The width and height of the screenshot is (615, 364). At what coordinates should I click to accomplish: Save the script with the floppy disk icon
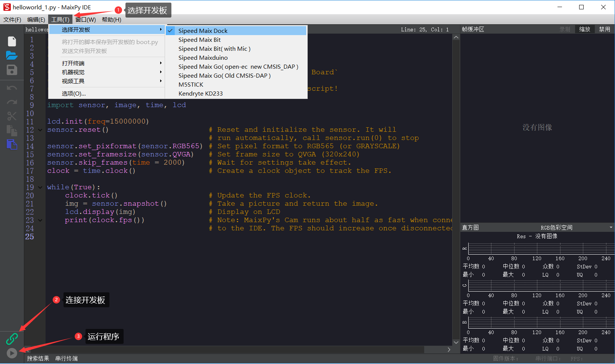point(12,70)
